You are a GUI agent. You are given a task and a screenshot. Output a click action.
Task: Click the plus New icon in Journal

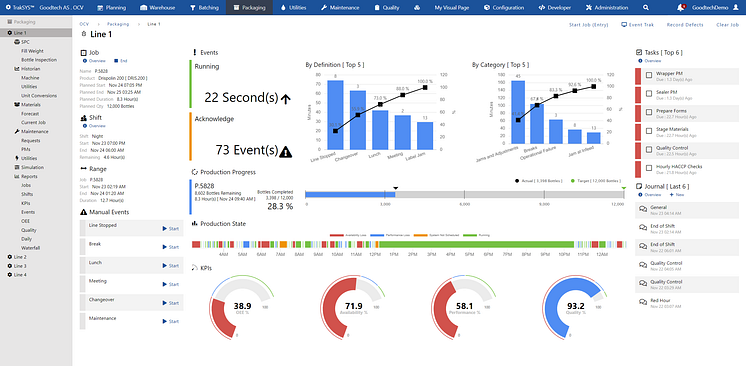(x=671, y=195)
